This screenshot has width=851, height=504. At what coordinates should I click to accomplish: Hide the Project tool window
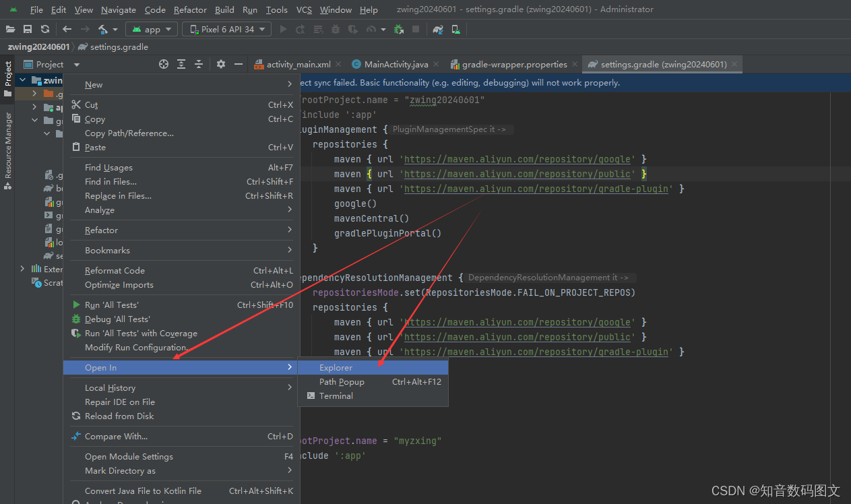click(x=239, y=64)
